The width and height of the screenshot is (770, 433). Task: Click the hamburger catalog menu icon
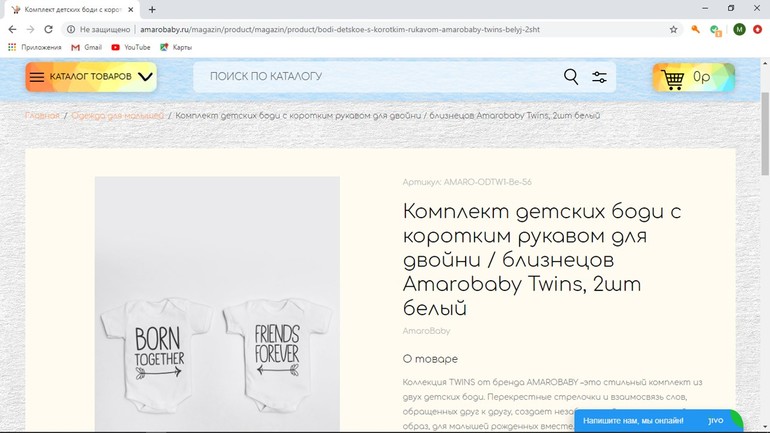(x=36, y=77)
